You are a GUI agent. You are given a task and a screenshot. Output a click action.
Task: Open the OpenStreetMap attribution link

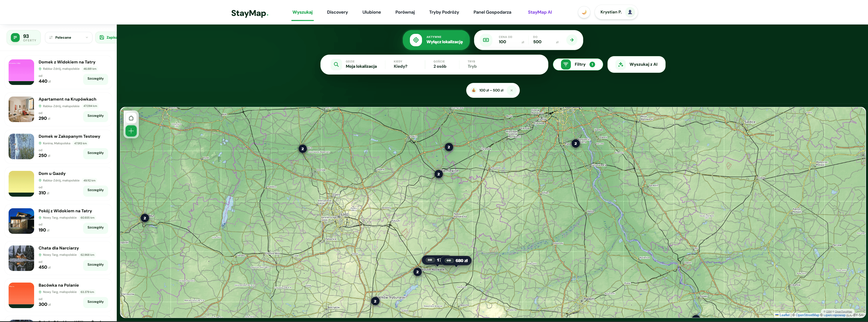(x=807, y=315)
